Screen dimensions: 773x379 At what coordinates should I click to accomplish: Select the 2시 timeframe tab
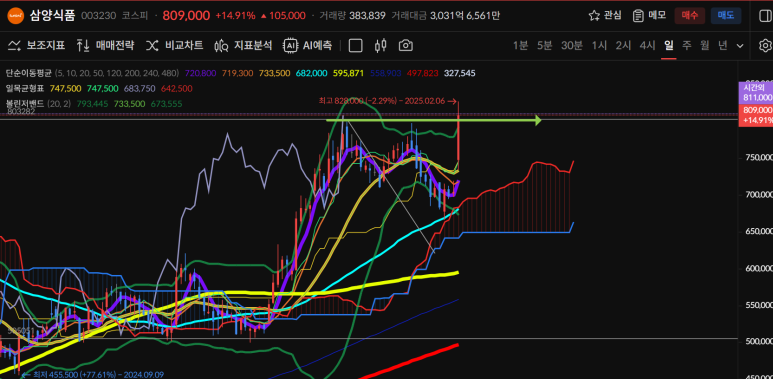point(623,46)
